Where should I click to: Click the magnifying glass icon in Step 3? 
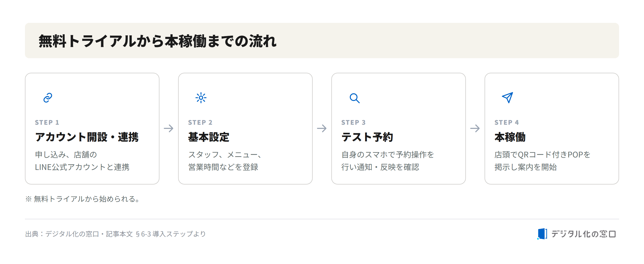[354, 98]
